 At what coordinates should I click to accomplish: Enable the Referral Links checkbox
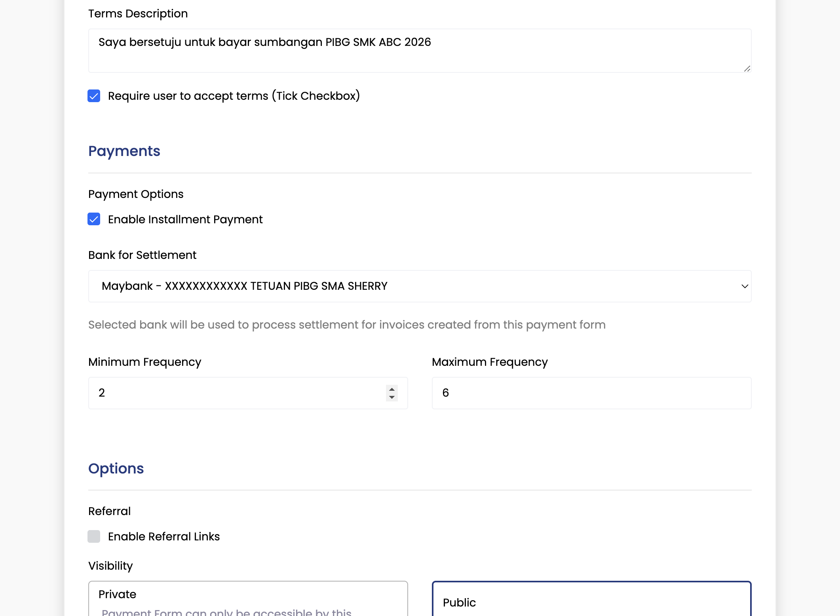[94, 536]
